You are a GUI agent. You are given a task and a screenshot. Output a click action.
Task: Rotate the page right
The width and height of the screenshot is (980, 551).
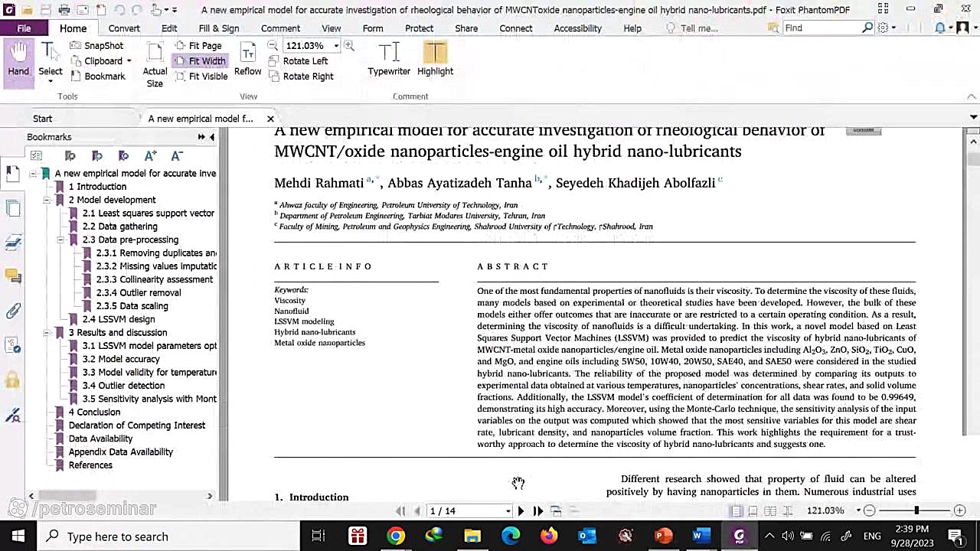(301, 77)
